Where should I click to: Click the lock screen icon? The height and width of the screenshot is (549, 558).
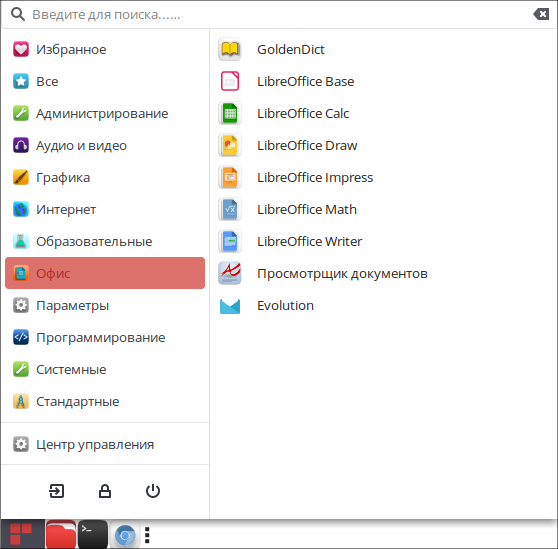(105, 491)
